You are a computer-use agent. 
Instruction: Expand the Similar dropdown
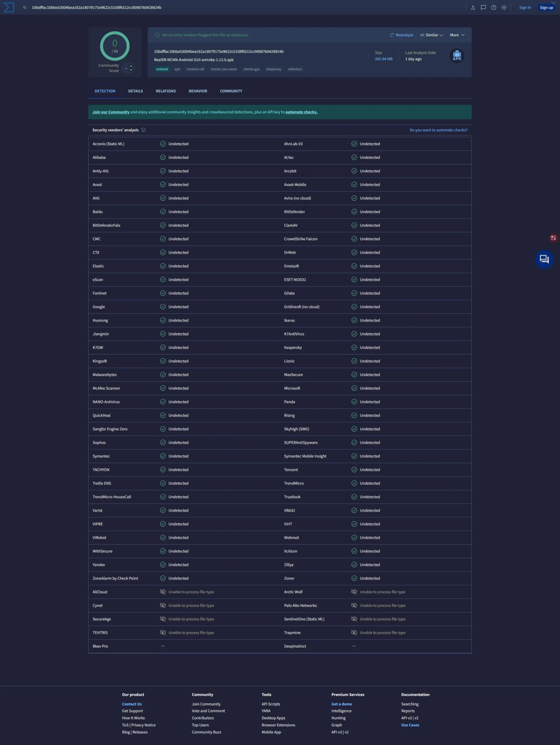[431, 35]
